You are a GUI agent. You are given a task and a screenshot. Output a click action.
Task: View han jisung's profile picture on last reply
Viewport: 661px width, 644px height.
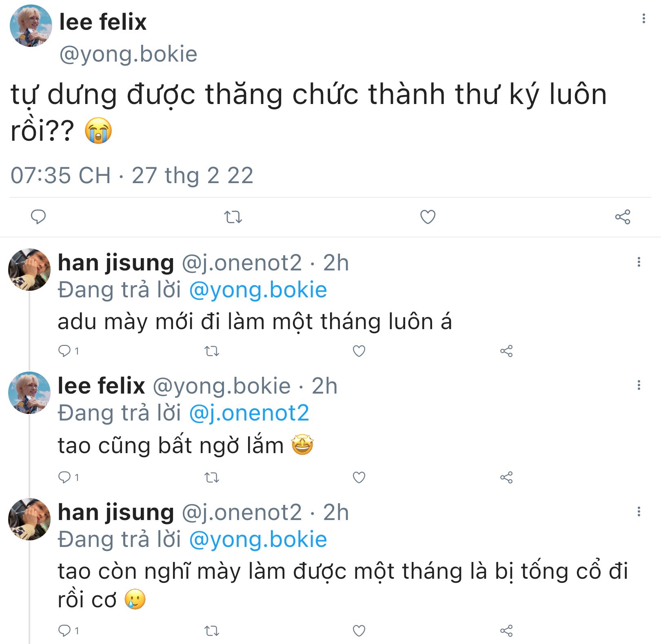click(29, 519)
